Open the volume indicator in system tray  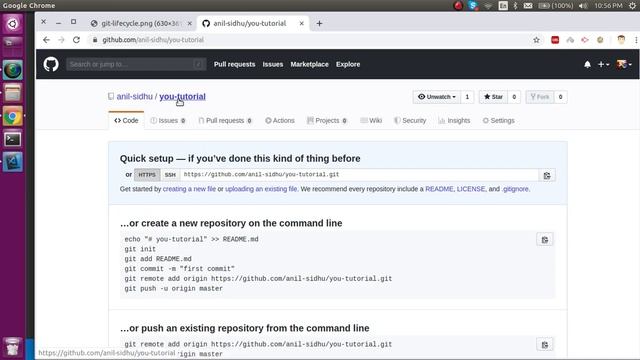point(583,6)
